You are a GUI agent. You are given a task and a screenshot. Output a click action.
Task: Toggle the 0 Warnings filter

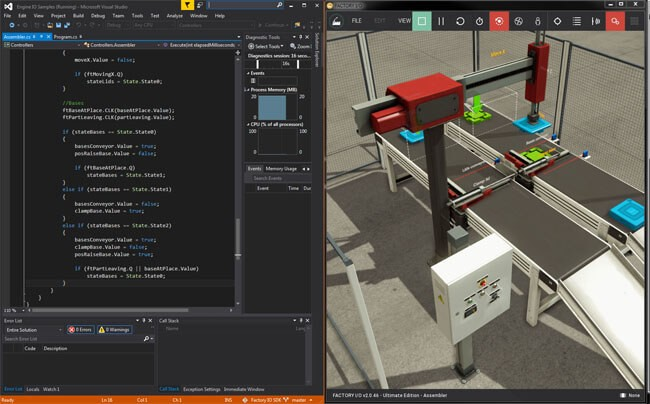pyautogui.click(x=115, y=329)
